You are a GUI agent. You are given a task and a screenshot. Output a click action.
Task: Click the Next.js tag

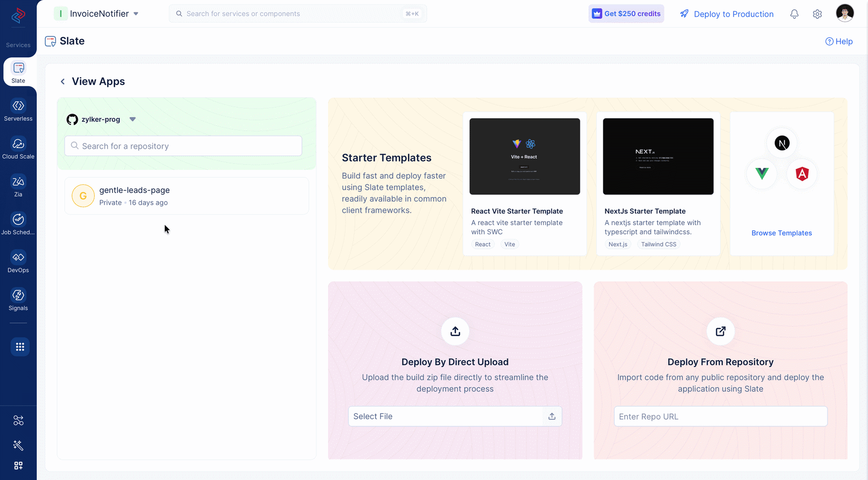tap(618, 245)
